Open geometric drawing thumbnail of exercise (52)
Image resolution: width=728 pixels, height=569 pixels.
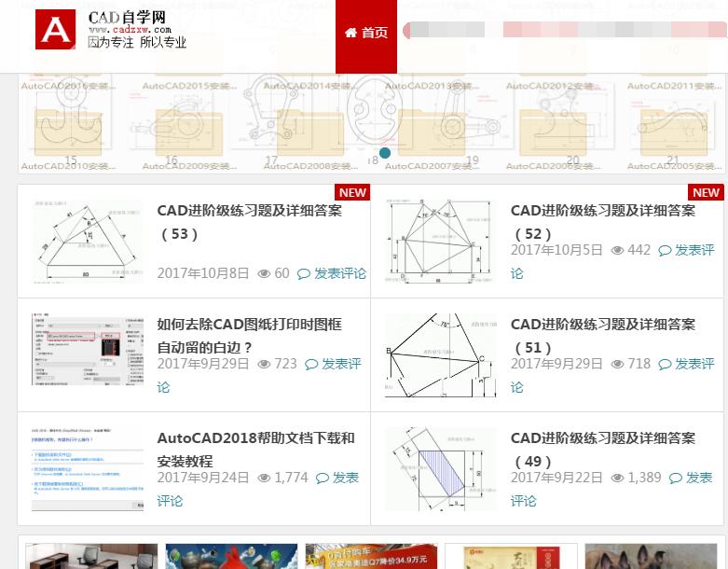441,242
